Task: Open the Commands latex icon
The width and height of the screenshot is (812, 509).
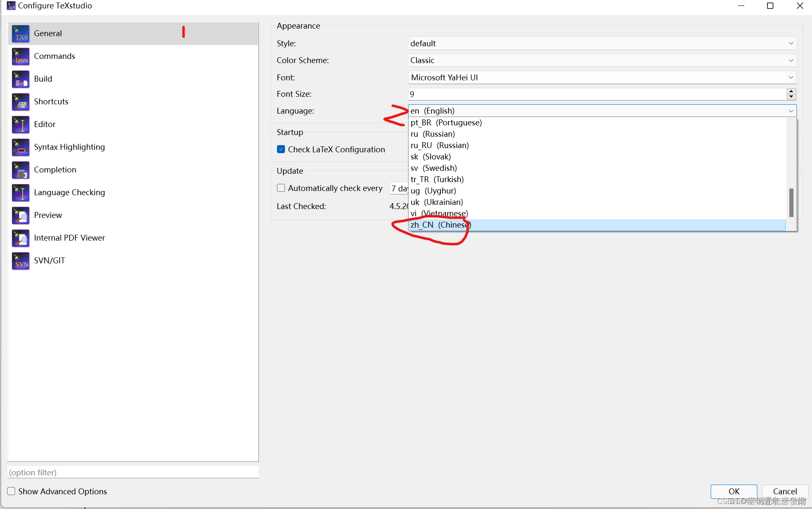Action: pyautogui.click(x=21, y=56)
